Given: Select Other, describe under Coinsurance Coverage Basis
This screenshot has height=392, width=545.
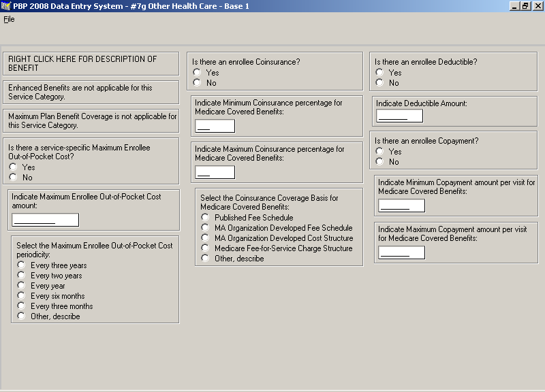Looking at the screenshot, I should tap(205, 258).
